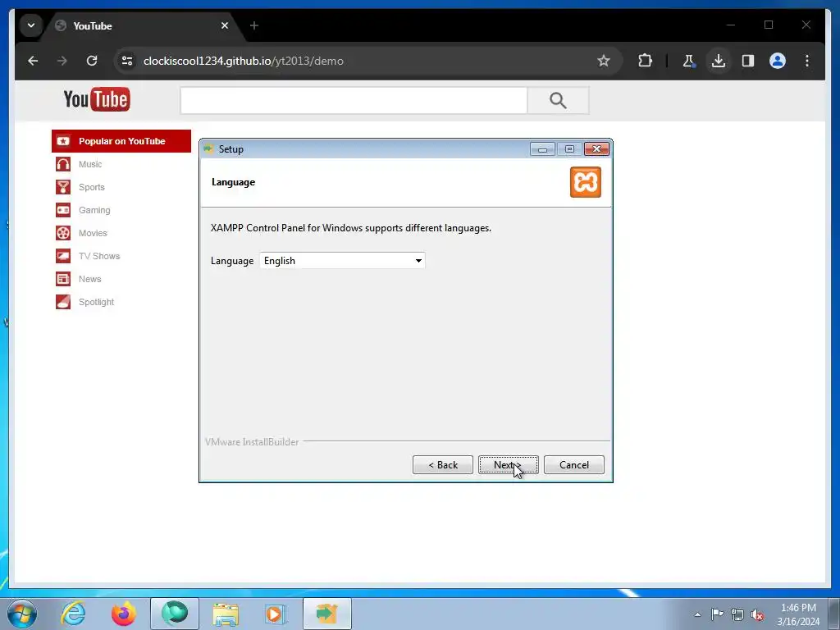Select Popular on YouTube sidebar item

coord(121,141)
